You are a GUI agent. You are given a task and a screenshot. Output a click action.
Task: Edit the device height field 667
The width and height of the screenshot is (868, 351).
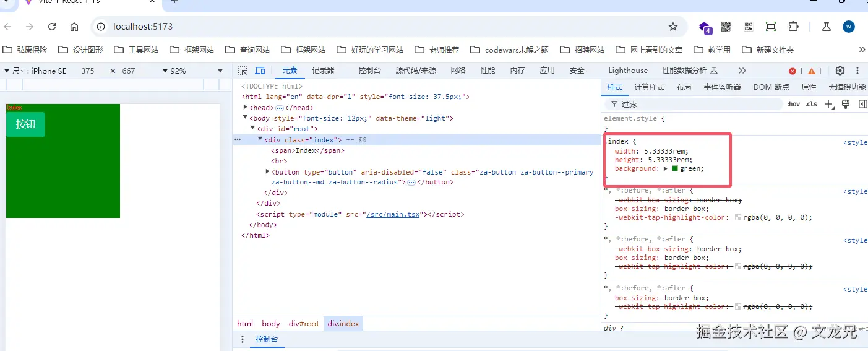coord(128,71)
